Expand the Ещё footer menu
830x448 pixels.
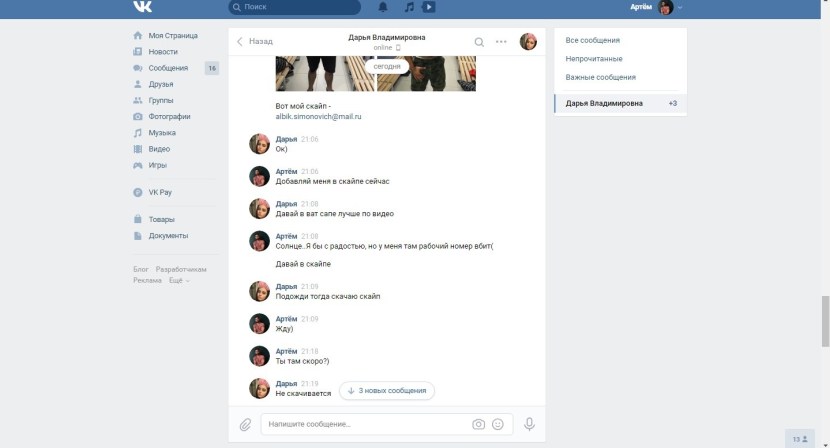click(179, 280)
